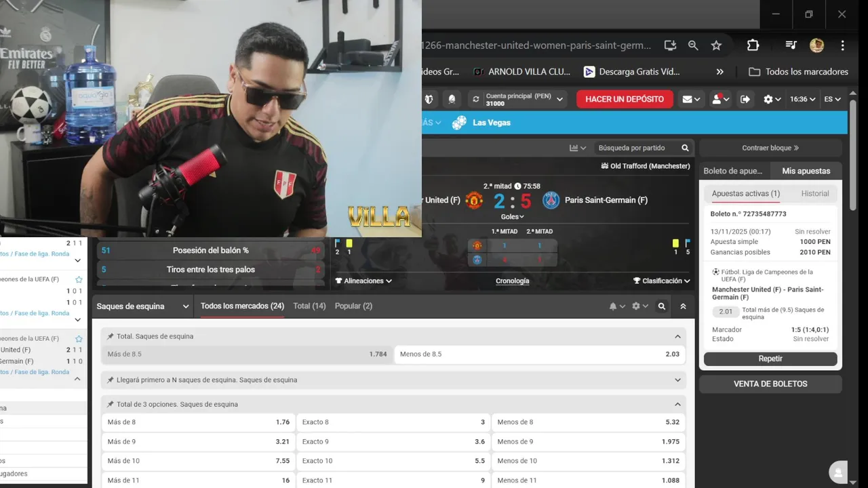
Task: Show more bookmarks with the double chevron
Action: [719, 72]
